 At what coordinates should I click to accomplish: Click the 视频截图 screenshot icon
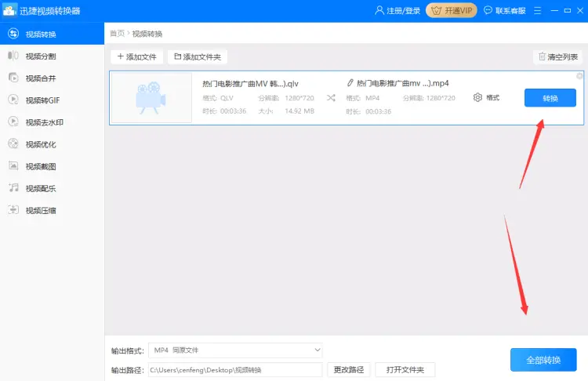point(13,165)
